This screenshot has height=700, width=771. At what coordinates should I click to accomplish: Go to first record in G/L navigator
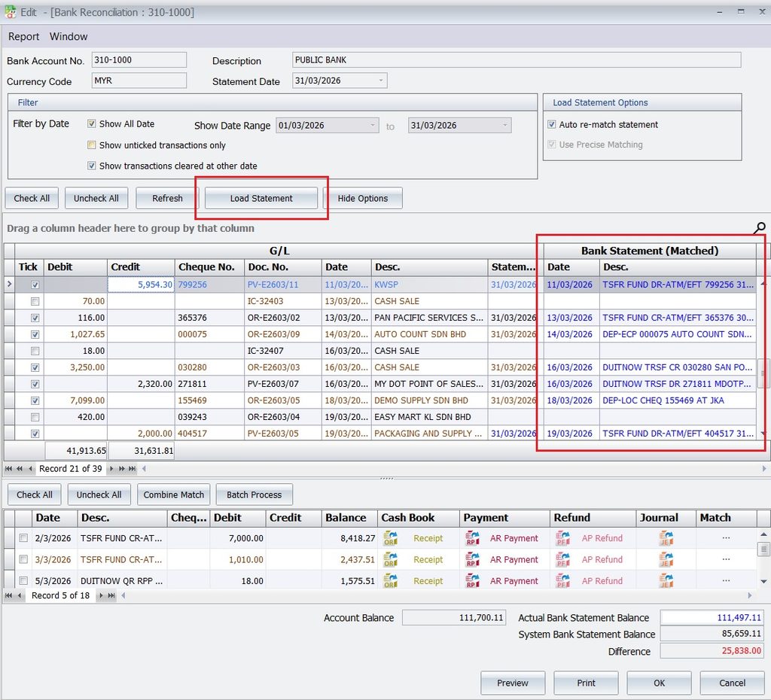point(9,469)
